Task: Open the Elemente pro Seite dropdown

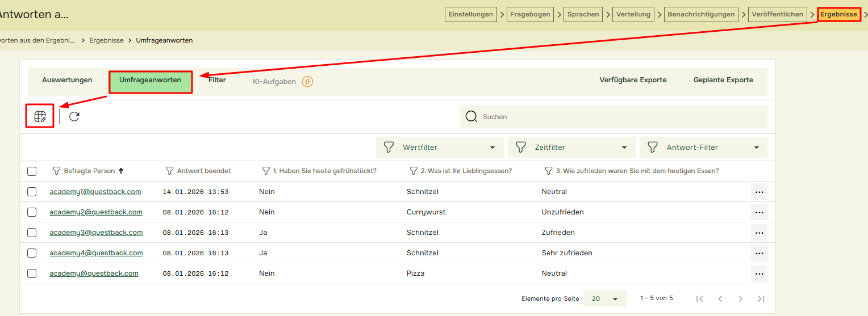Action: (604, 298)
